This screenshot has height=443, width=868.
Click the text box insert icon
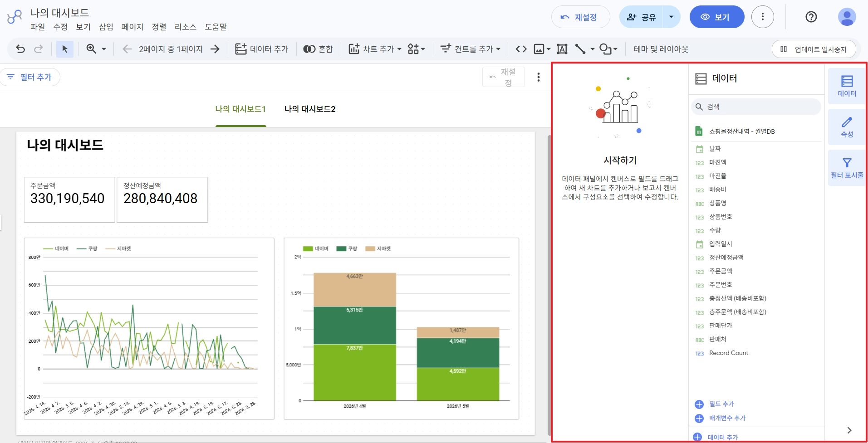(562, 49)
